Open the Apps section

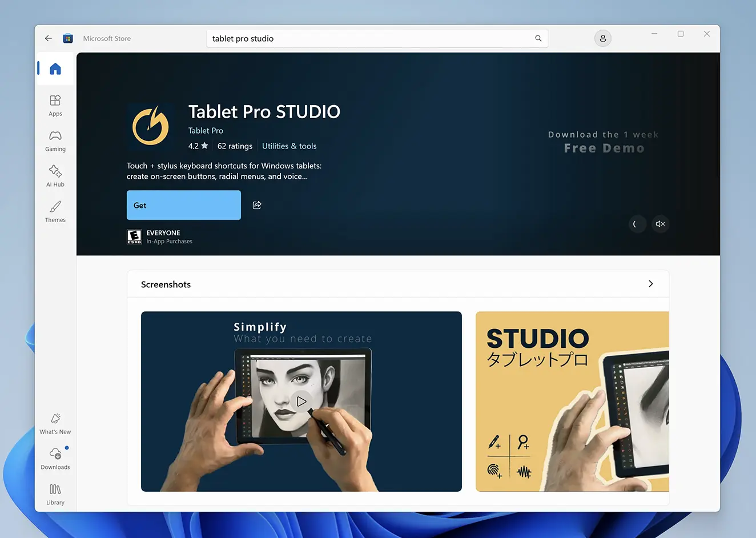coord(55,106)
